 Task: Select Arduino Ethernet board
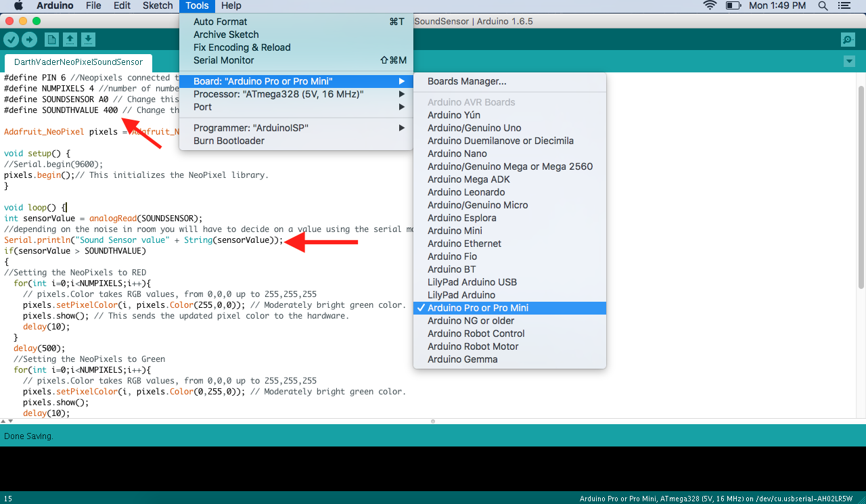coord(509,244)
